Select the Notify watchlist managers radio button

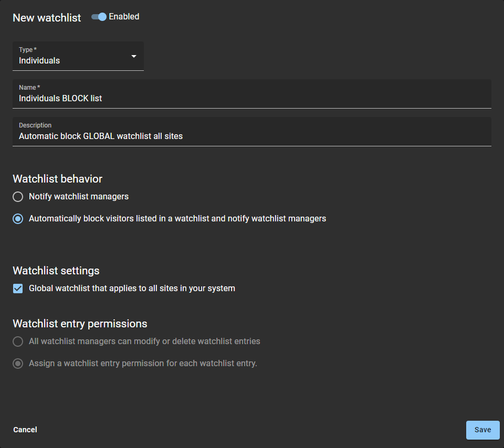point(18,197)
